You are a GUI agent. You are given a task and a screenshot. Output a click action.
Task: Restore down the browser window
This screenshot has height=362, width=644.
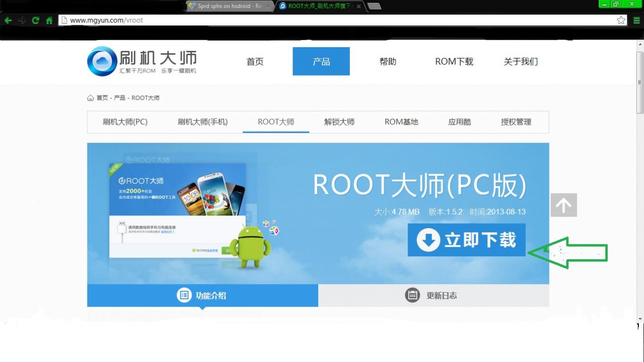616,4
